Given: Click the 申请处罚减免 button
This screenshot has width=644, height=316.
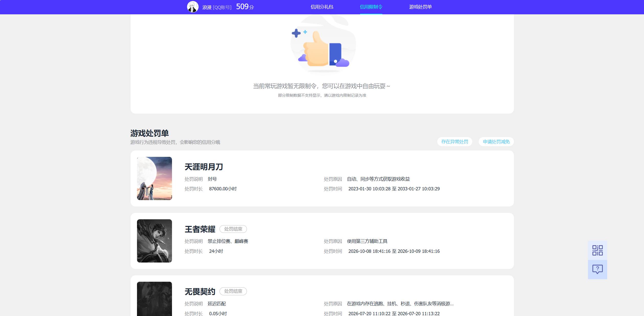Looking at the screenshot, I should click(x=496, y=142).
